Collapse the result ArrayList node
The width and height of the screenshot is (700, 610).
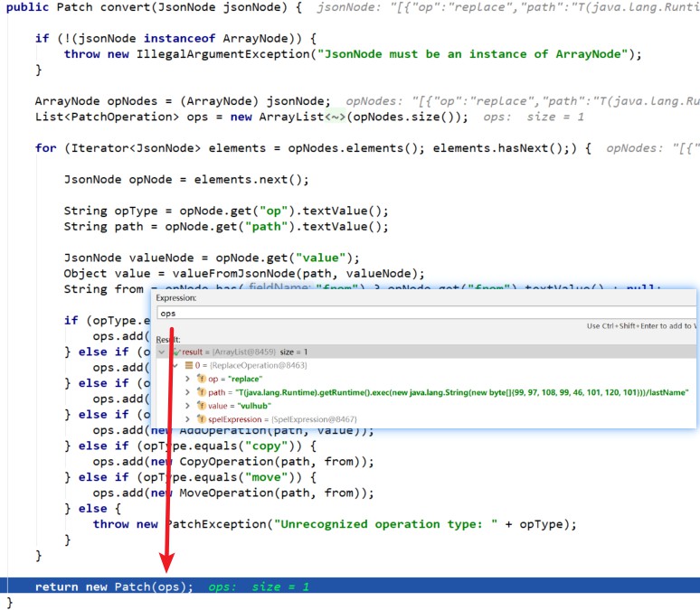tap(162, 352)
